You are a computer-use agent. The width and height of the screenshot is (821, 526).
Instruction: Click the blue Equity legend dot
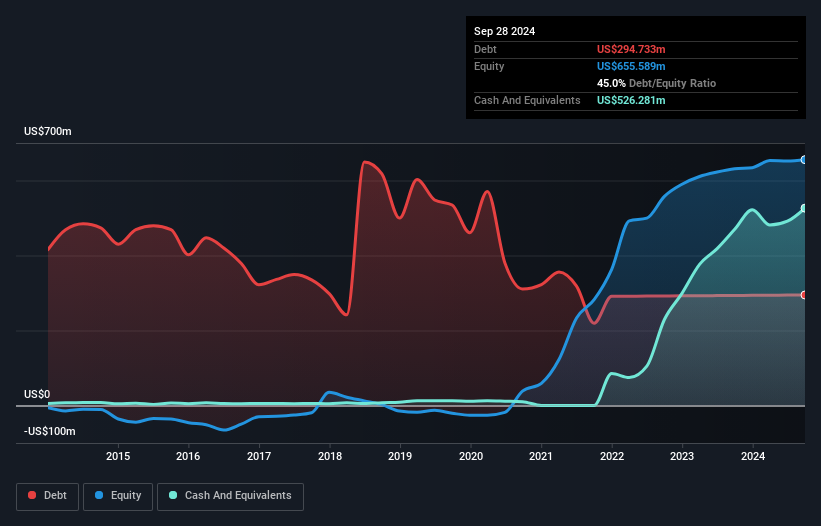pyautogui.click(x=99, y=495)
